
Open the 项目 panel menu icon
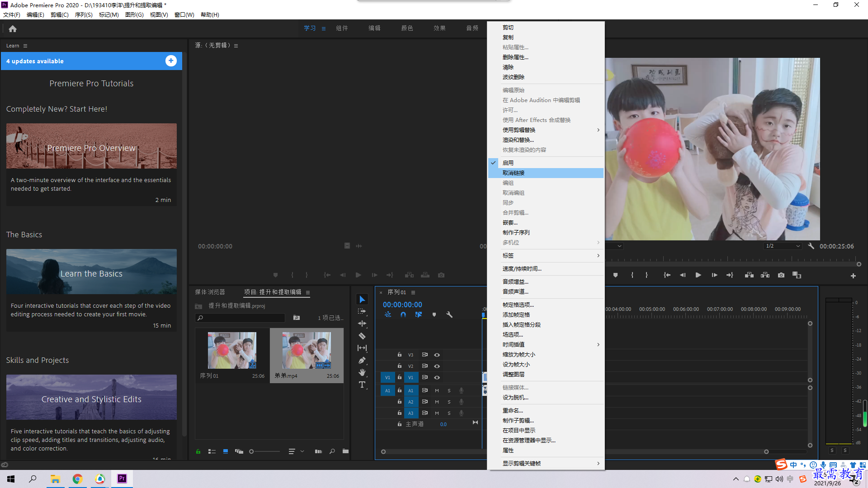(x=308, y=292)
